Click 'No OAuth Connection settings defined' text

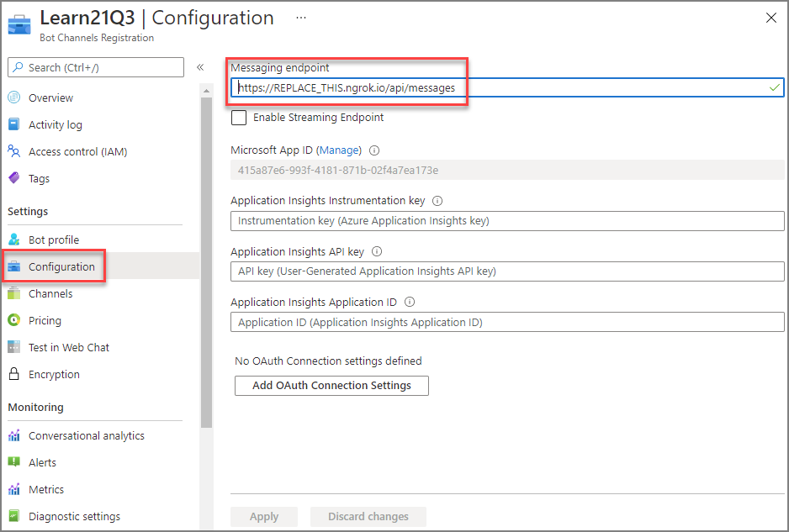328,361
